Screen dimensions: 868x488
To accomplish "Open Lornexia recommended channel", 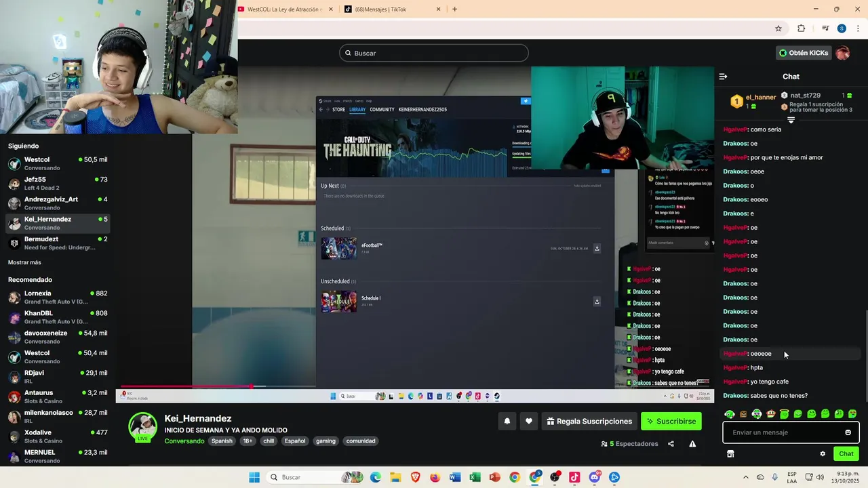I will tap(58, 297).
